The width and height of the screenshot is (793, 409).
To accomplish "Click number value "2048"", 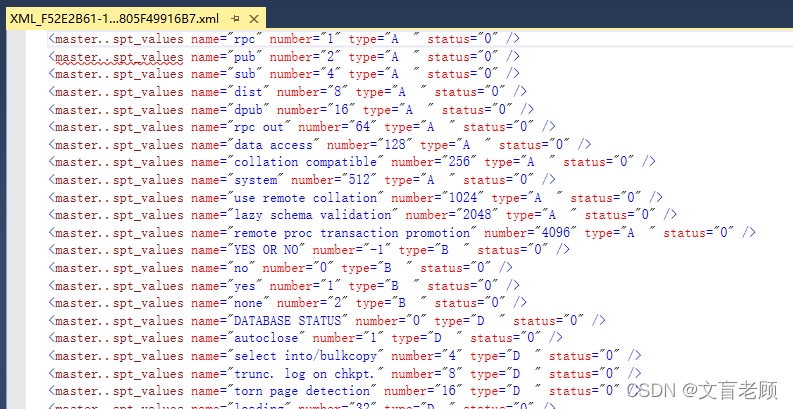I will (477, 215).
